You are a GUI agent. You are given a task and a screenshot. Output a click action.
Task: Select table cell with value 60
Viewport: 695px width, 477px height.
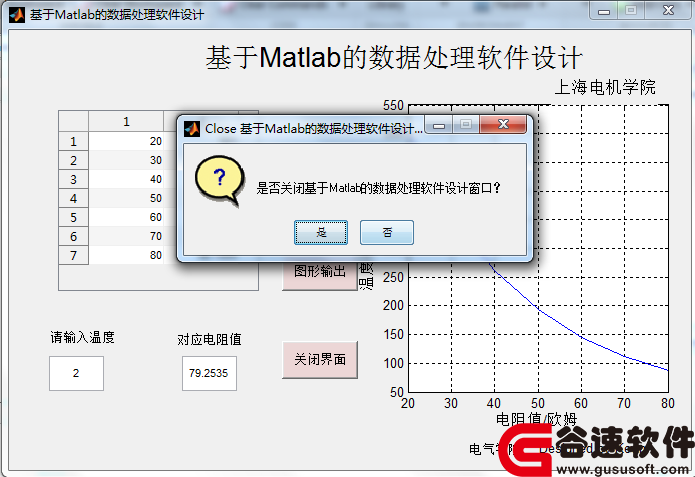pyautogui.click(x=126, y=218)
